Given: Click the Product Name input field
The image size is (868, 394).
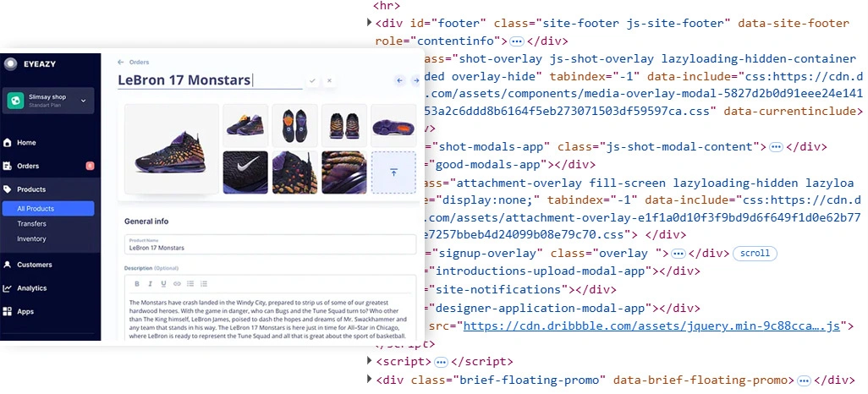Looking at the screenshot, I should click(x=270, y=244).
